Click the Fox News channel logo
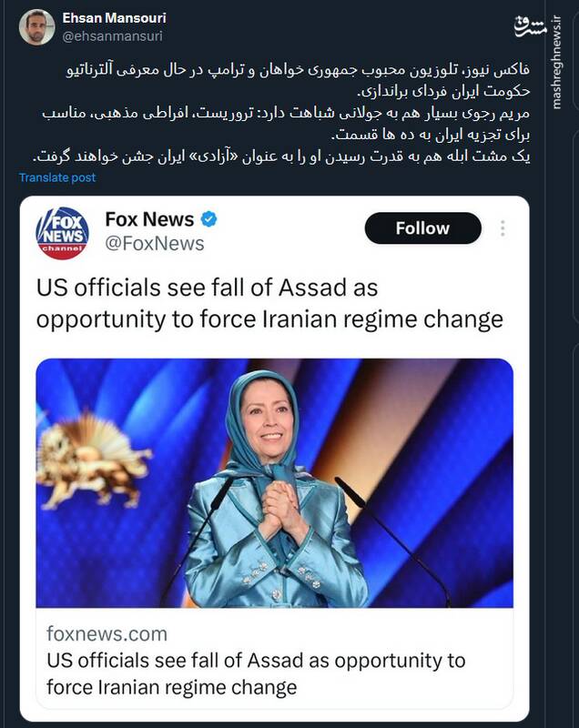Image resolution: width=579 pixels, height=728 pixels. (x=63, y=233)
